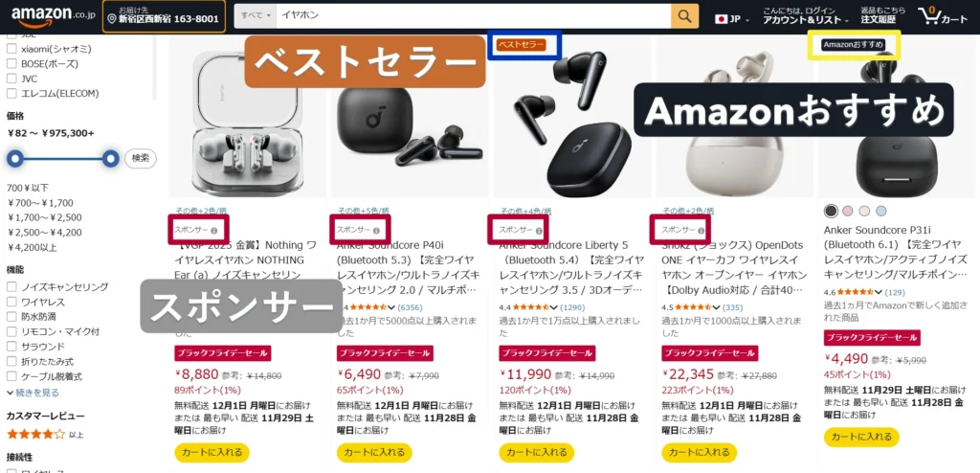Click the sponsor info icon under Nothing Ear product
Viewport: 980px width, 473px height.
(213, 231)
